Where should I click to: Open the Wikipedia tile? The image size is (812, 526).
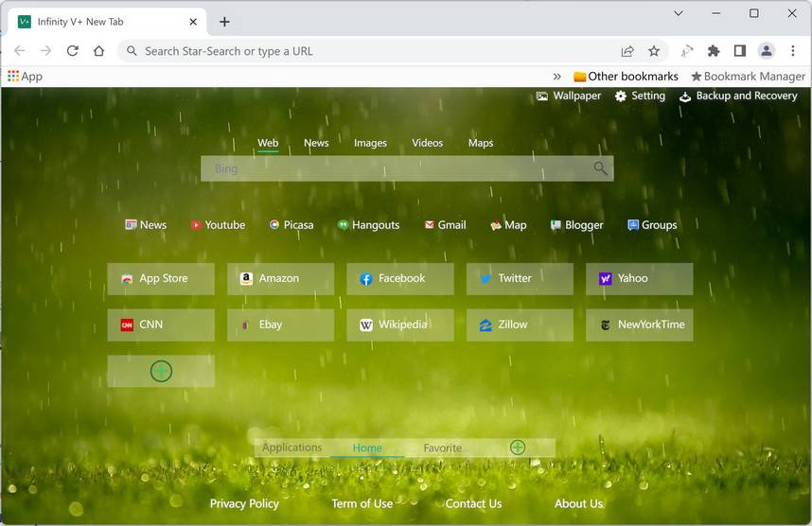[x=400, y=325]
